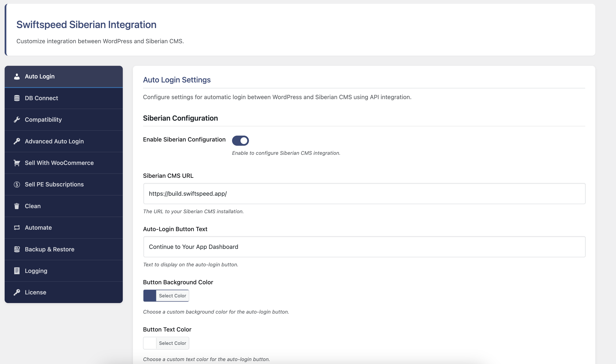
Task: Click the Auto Login user icon
Action: 17,77
